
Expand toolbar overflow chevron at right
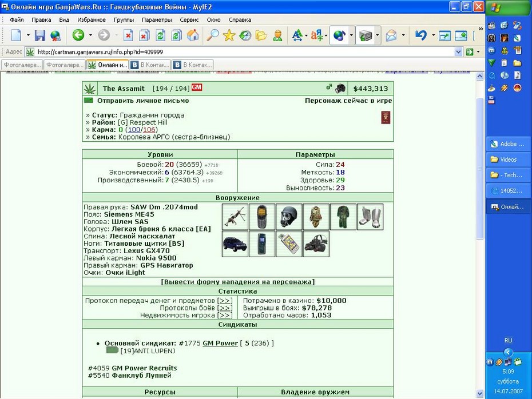[x=481, y=29]
